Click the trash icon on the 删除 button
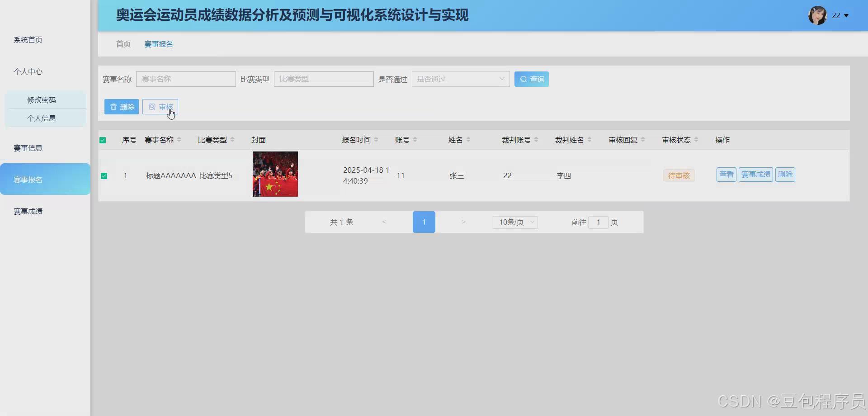868x416 pixels. [x=113, y=107]
